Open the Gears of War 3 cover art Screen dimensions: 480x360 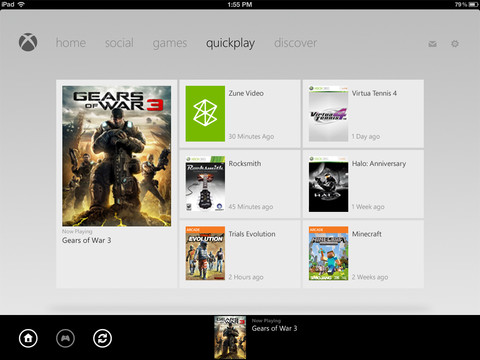pyautogui.click(x=117, y=156)
